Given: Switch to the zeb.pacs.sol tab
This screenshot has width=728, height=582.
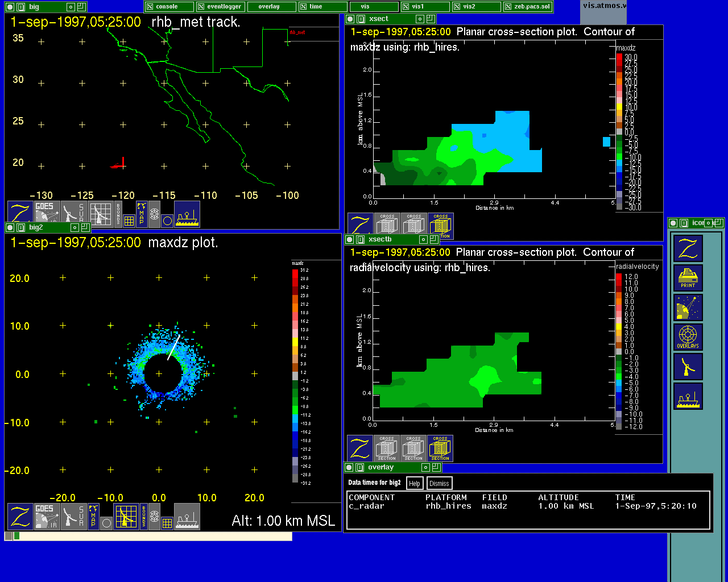Looking at the screenshot, I should pyautogui.click(x=527, y=7).
